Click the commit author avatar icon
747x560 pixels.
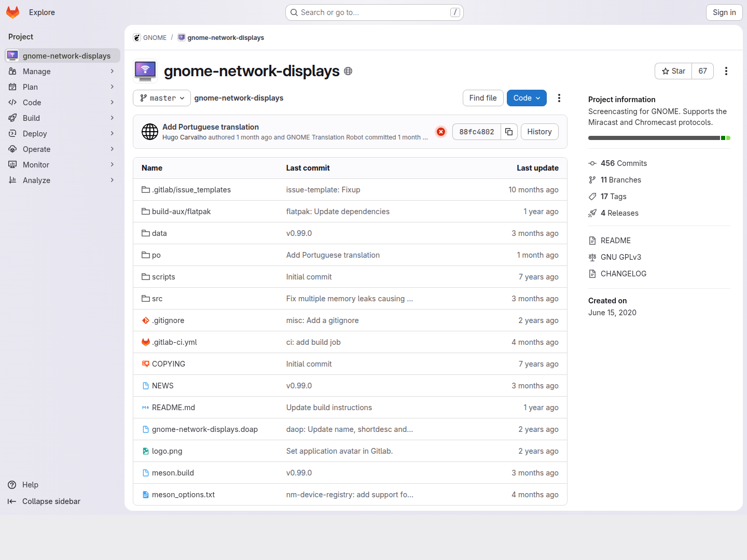pyautogui.click(x=150, y=132)
